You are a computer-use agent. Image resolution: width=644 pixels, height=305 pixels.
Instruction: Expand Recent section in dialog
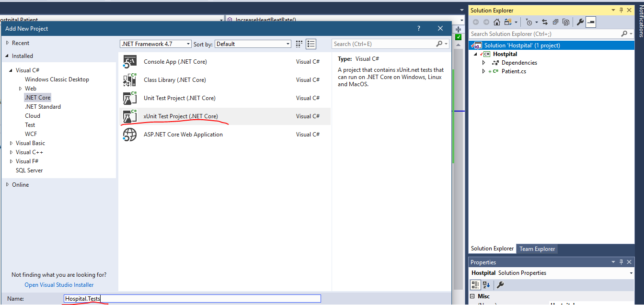click(7, 43)
